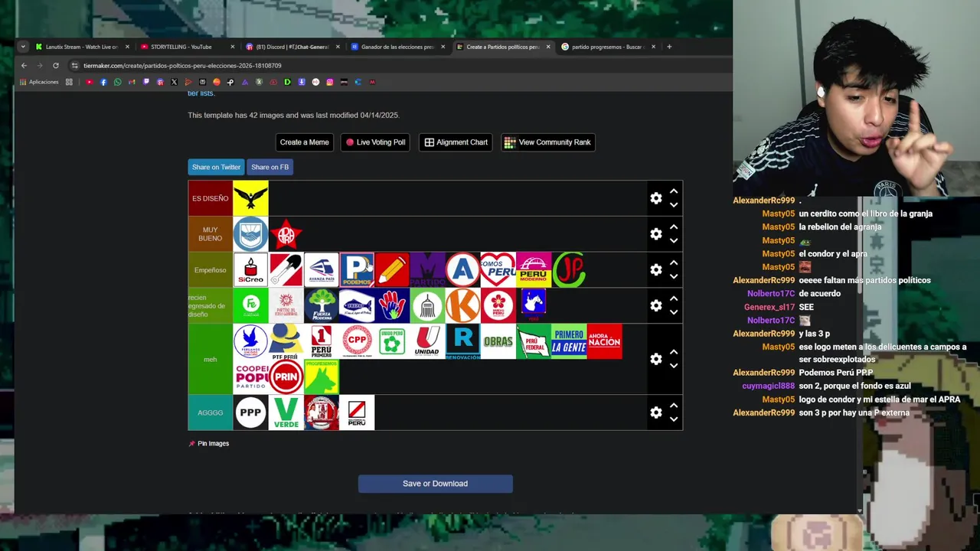The width and height of the screenshot is (980, 551).
Task: Click the tier lists link
Action: pyautogui.click(x=201, y=93)
